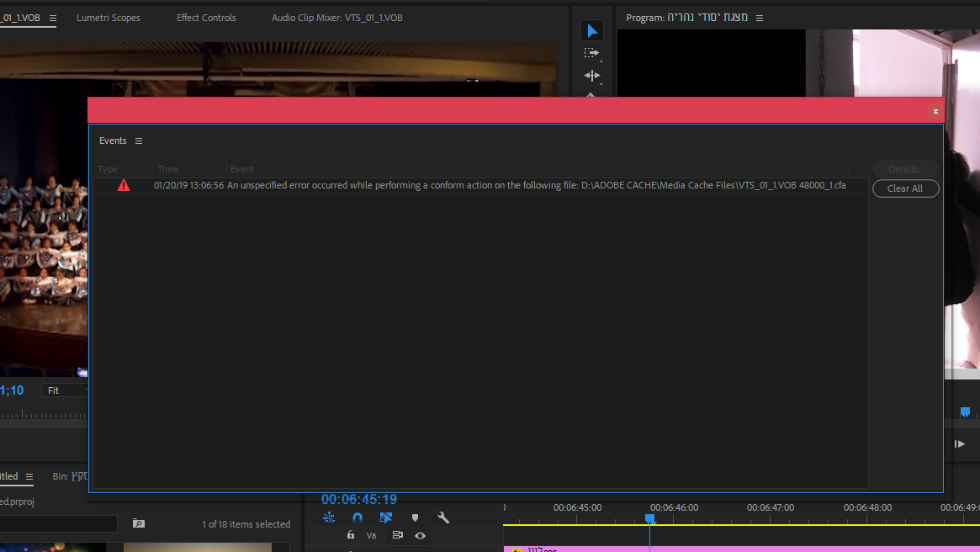
Task: Click the pink clip in timeline
Action: coord(741,549)
